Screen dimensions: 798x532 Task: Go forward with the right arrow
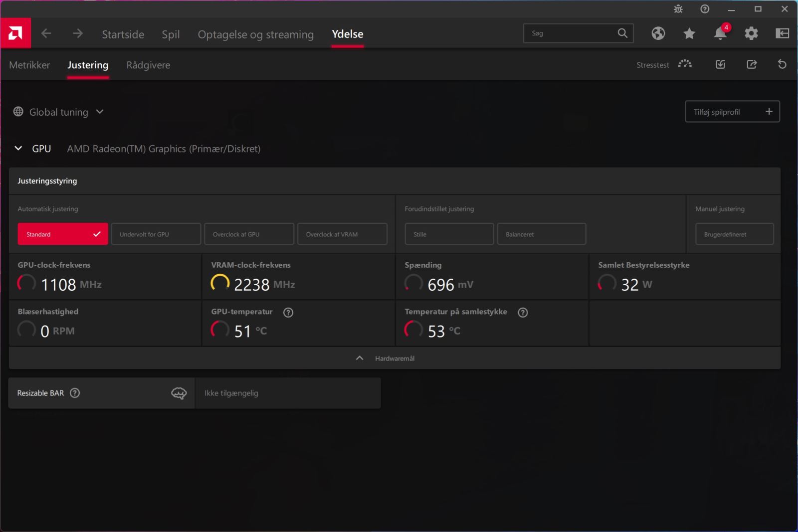77,33
